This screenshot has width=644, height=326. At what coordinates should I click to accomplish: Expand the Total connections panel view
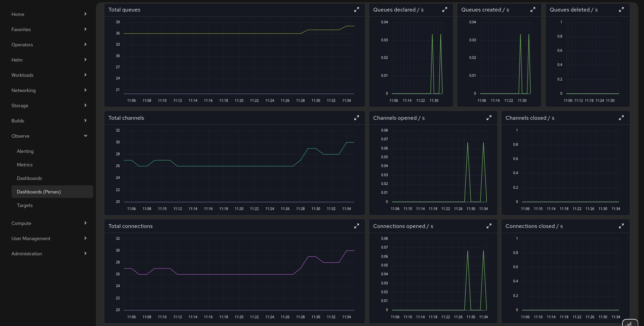[x=356, y=226]
